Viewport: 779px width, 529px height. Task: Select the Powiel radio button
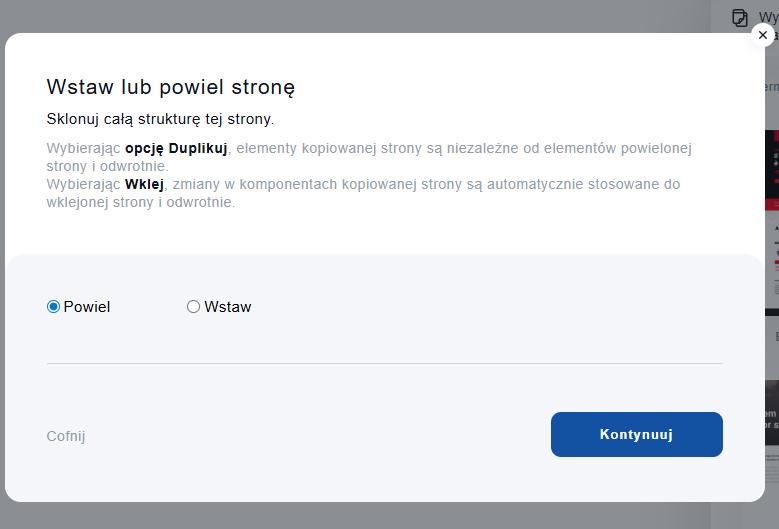click(x=54, y=307)
